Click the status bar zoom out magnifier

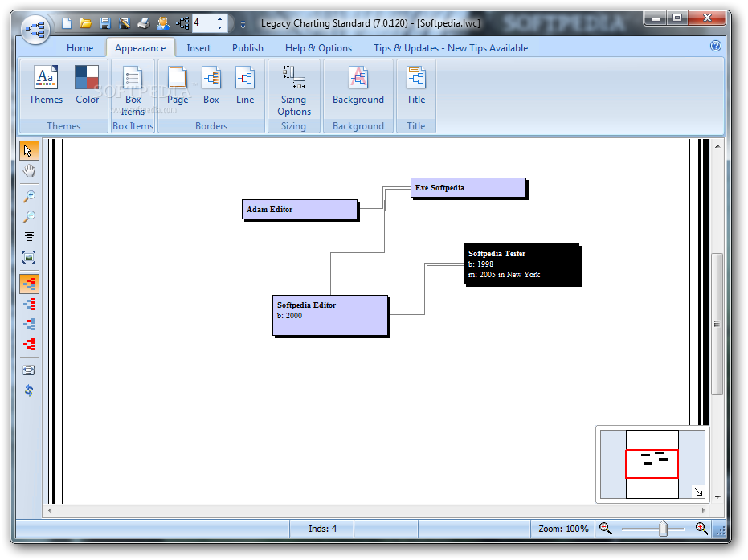tap(605, 528)
